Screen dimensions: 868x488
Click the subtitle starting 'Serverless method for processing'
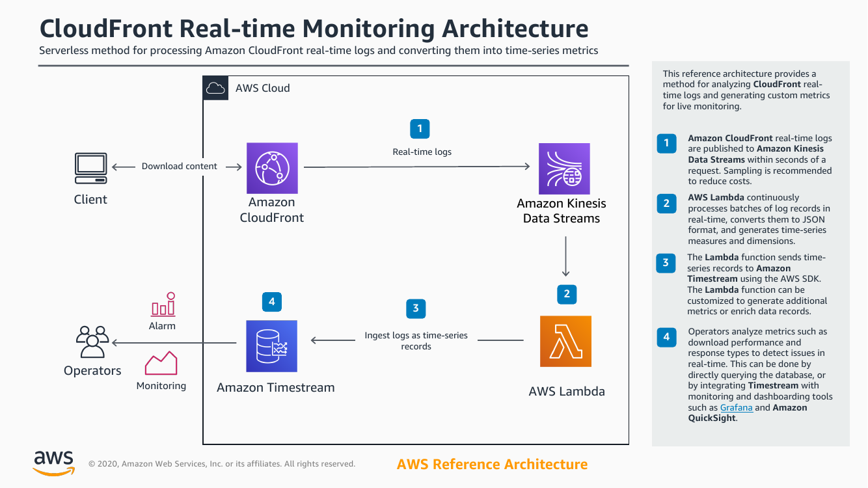pyautogui.click(x=319, y=50)
